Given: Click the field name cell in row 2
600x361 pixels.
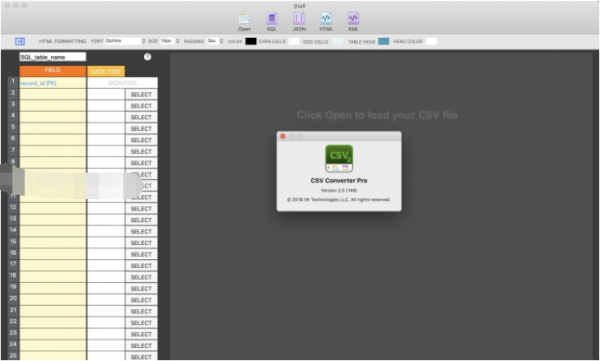Looking at the screenshot, I should click(53, 95).
